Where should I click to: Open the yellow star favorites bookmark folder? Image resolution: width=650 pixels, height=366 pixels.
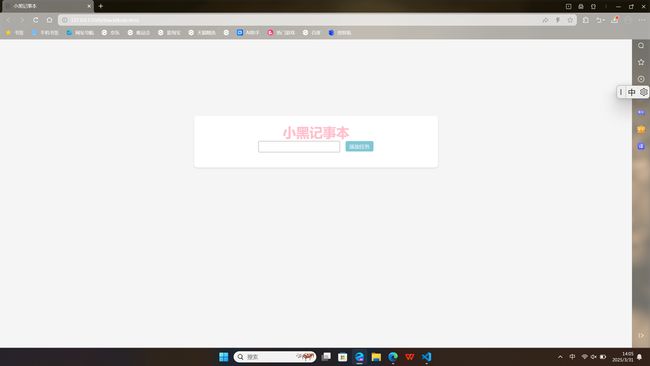pos(15,32)
